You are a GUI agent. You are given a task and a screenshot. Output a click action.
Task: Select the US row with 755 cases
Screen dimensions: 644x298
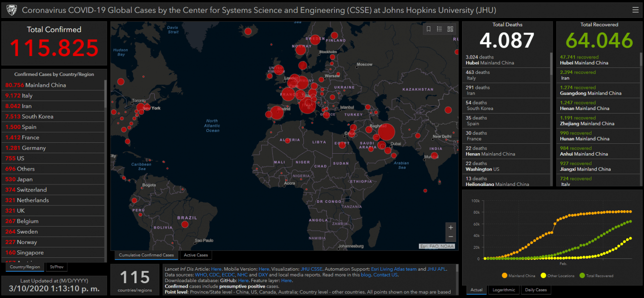[x=53, y=158]
